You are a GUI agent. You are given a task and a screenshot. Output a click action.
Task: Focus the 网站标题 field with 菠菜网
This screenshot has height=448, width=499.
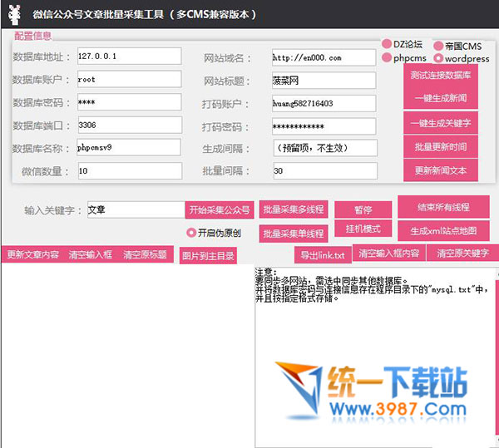[324, 81]
